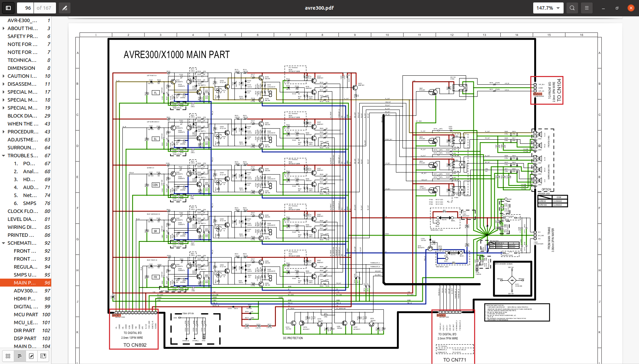Image resolution: width=639 pixels, height=364 pixels.
Task: Collapse the TROUBLE S... outline section
Action: click(x=3, y=156)
